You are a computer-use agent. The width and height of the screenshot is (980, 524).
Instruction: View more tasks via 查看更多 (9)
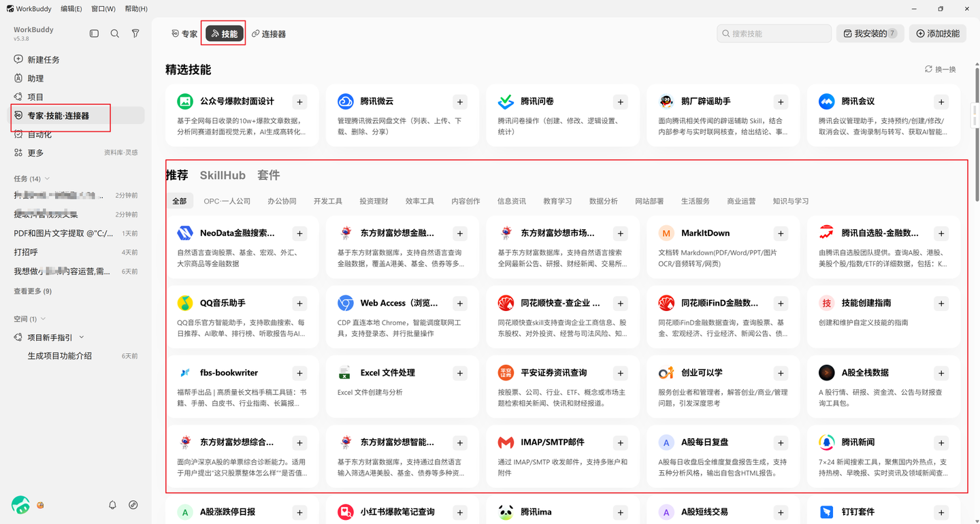coord(33,291)
